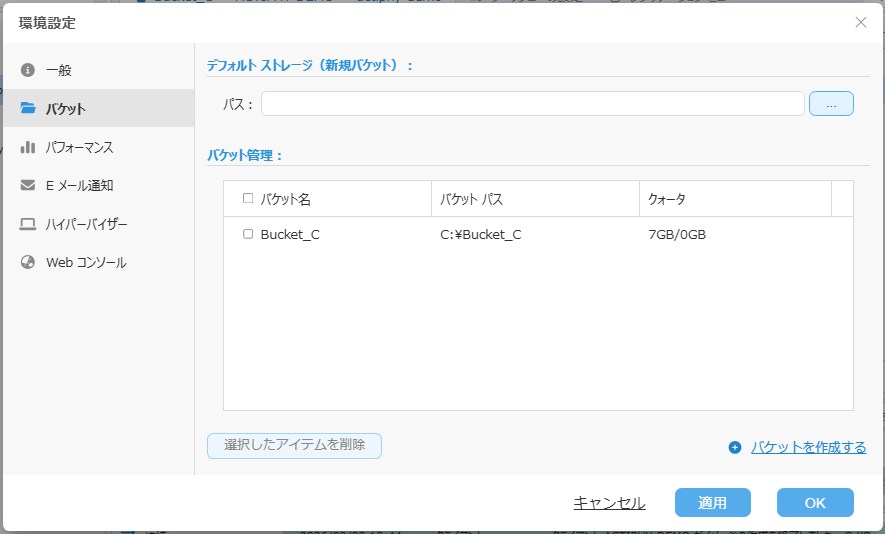Click the browse (...) button for path

point(831,104)
